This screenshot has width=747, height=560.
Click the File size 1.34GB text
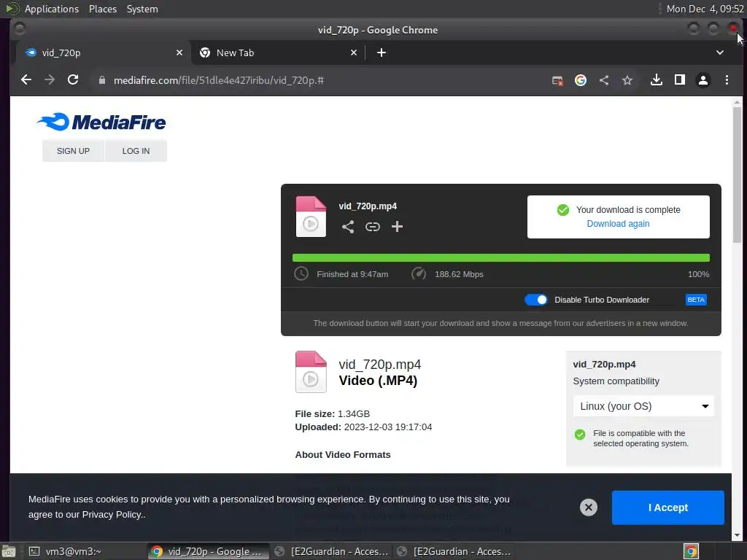click(332, 414)
